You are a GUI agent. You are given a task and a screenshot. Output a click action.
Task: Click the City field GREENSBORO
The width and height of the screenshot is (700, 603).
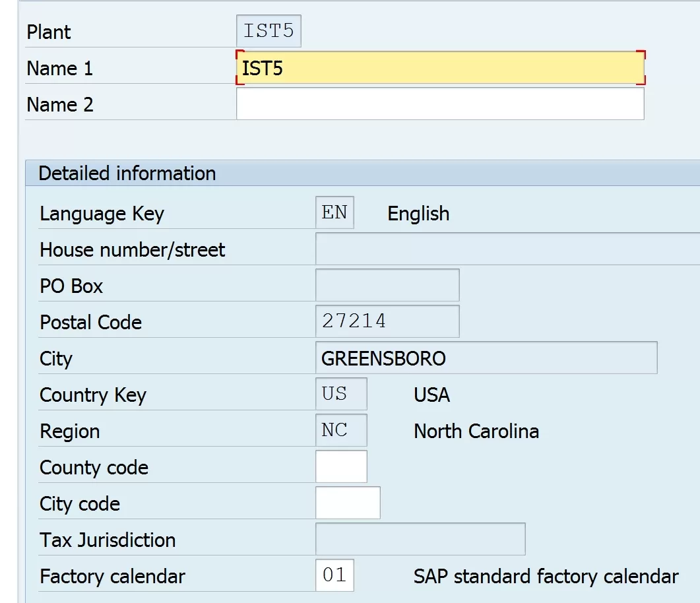[x=486, y=358]
